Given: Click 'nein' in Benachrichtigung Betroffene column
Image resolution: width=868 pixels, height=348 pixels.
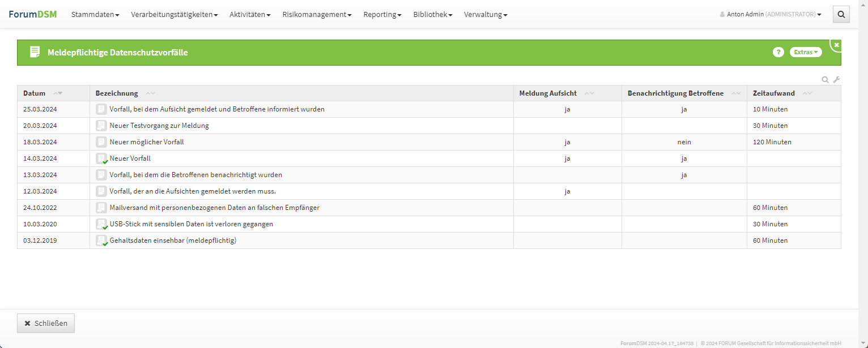Looking at the screenshot, I should [x=684, y=142].
